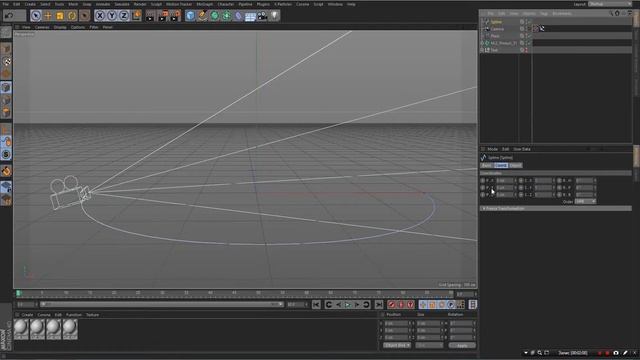Toggle P.X animation keyframe circle
Screen dimensions: 640x360
(483, 180)
